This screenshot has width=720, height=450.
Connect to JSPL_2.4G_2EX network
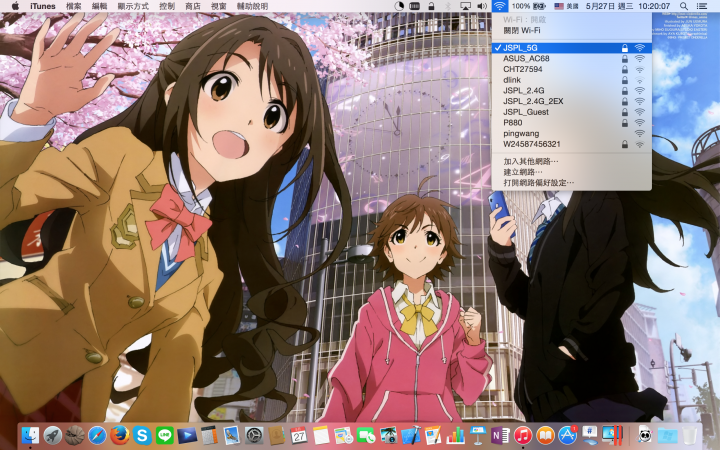pos(571,101)
